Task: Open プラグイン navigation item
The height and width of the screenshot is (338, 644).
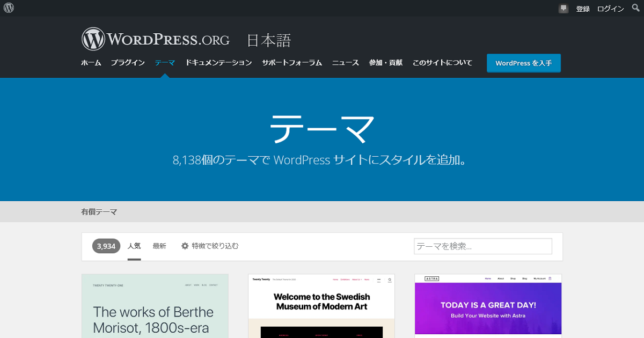Action: point(128,63)
